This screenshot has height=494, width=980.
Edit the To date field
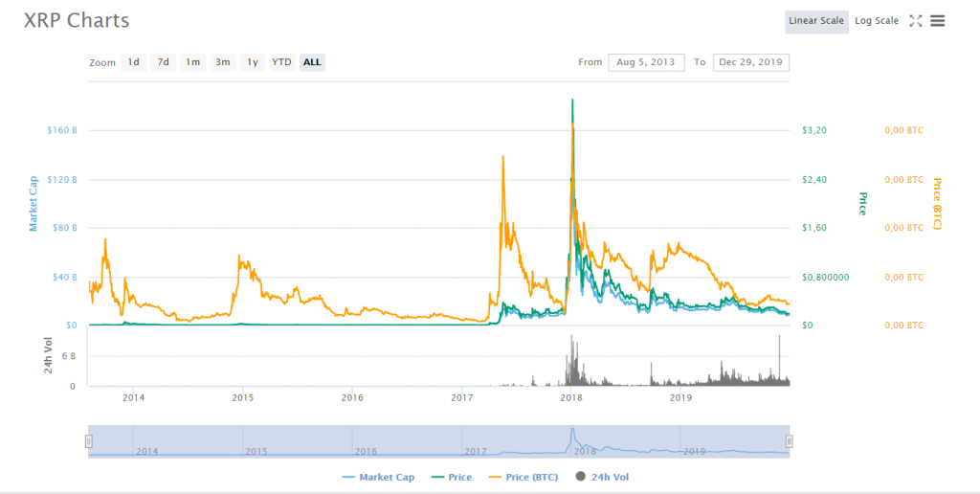coord(750,62)
